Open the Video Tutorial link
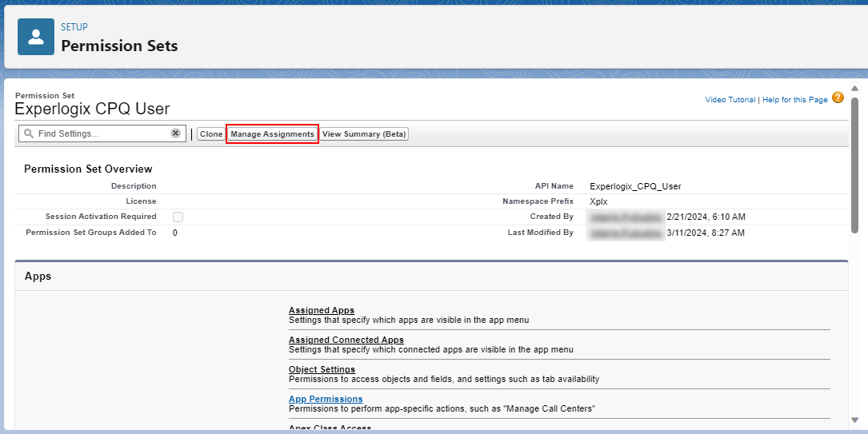This screenshot has height=434, width=868. click(730, 100)
